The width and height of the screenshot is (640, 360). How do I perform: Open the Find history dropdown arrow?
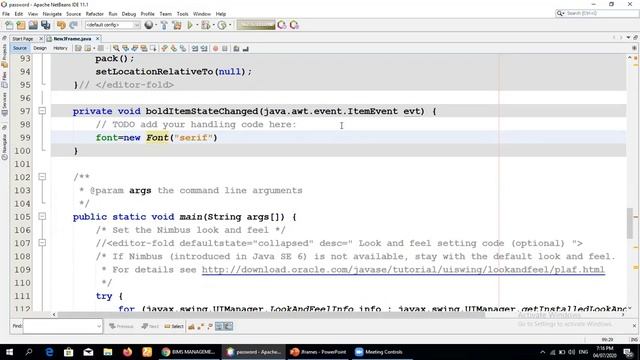point(99,326)
